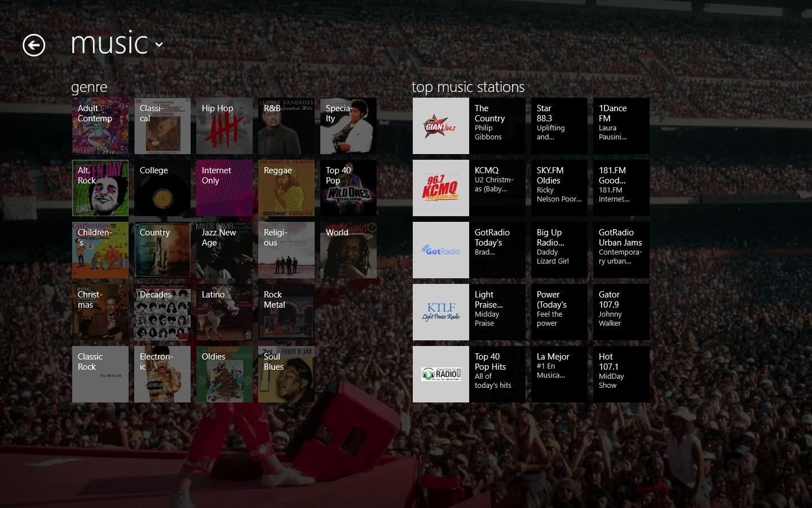This screenshot has height=508, width=812.
Task: Click the 'music' page title
Action: pos(109,43)
